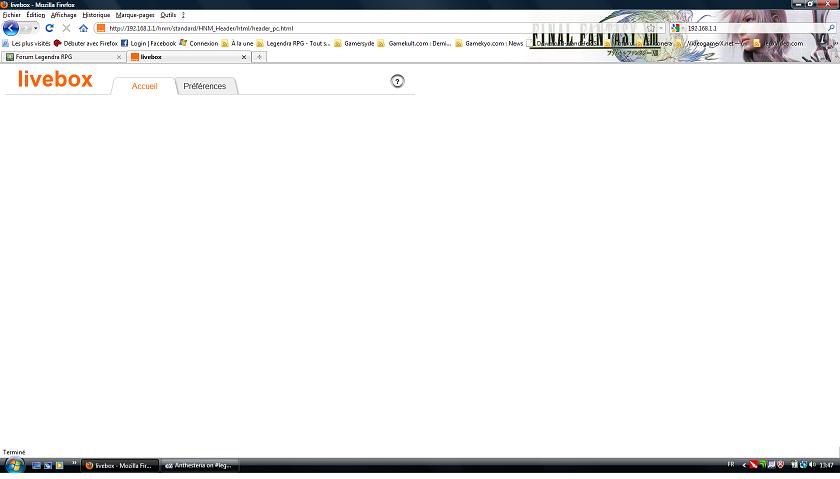Open the Connexion bookmark
The height and width of the screenshot is (479, 840).
tap(199, 43)
